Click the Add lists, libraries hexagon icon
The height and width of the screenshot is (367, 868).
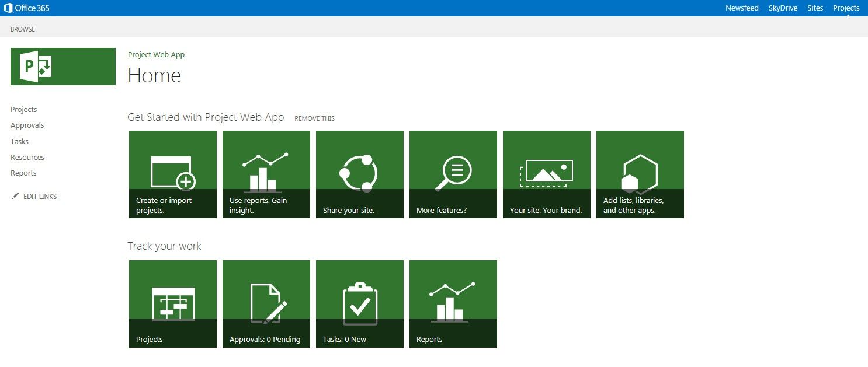[640, 174]
